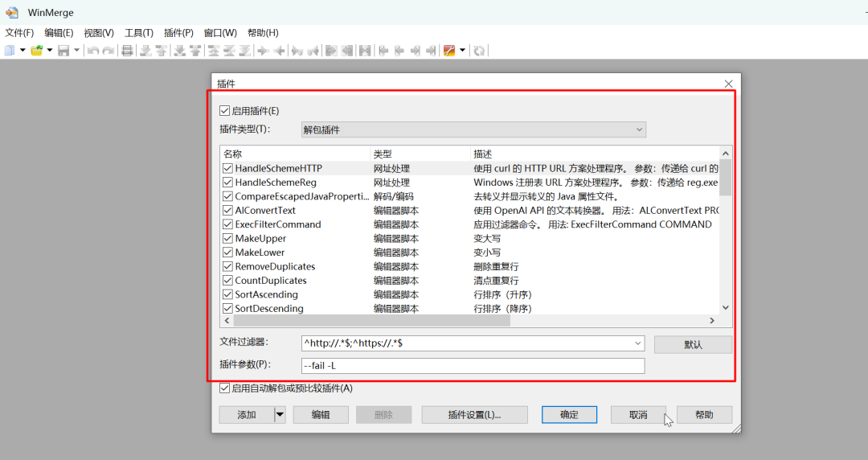Viewport: 868px width, 460px height.
Task: Click the 名称 column header
Action: (296, 154)
